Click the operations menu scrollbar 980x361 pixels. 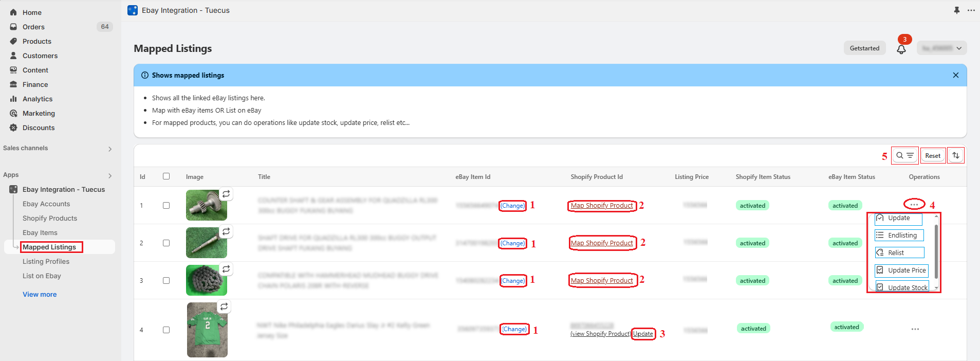coord(936,252)
